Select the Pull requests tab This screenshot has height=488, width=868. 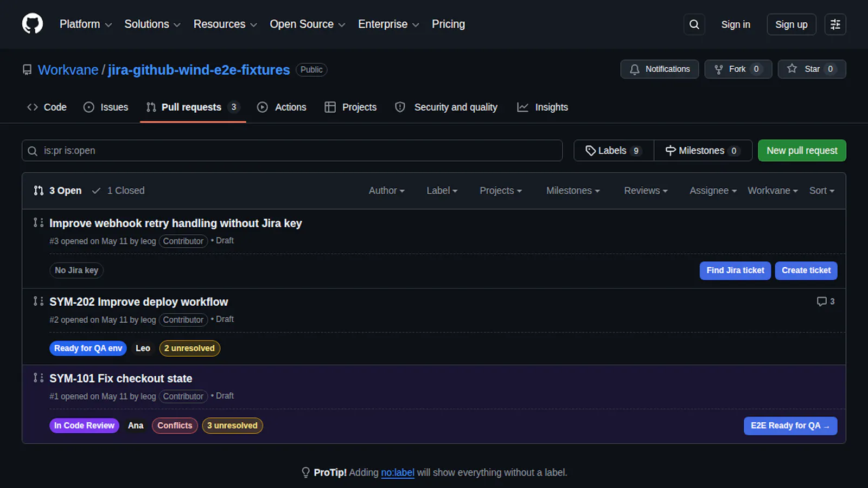click(193, 107)
